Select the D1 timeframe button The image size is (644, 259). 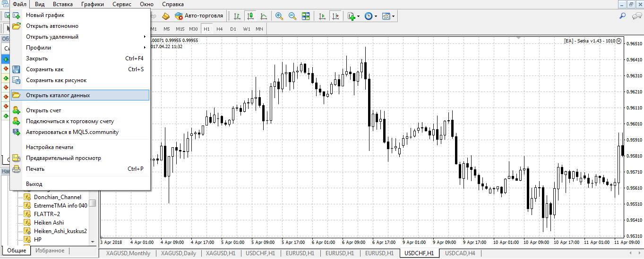click(x=233, y=29)
